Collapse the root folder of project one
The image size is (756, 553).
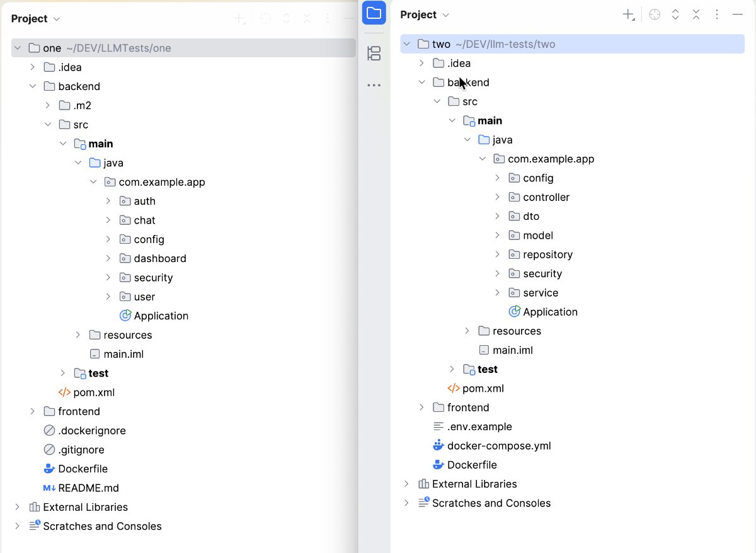[x=17, y=48]
